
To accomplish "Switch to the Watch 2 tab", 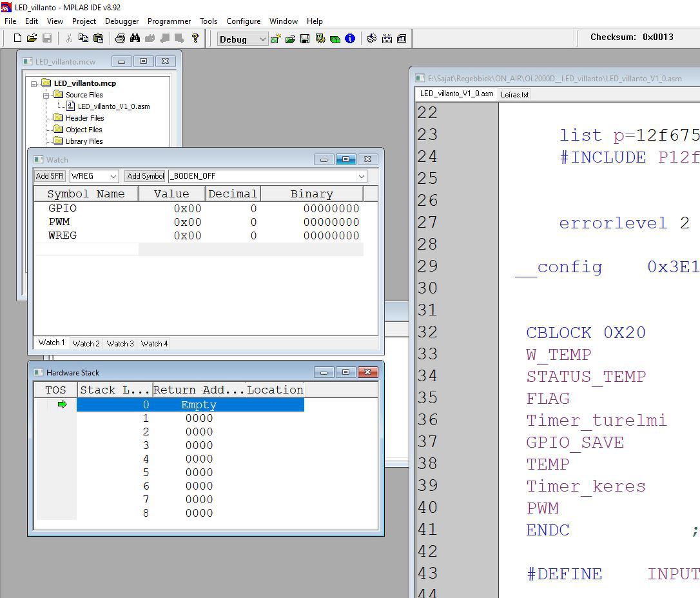I will pos(86,344).
